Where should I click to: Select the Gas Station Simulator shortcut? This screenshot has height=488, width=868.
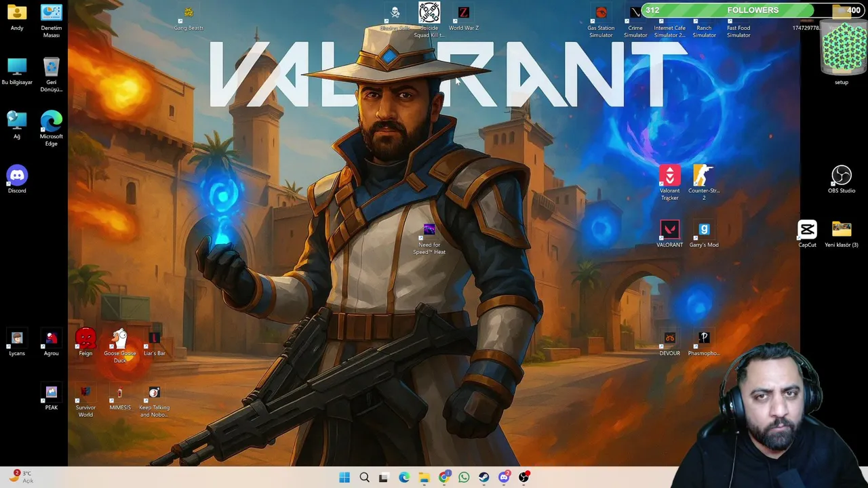pyautogui.click(x=601, y=22)
